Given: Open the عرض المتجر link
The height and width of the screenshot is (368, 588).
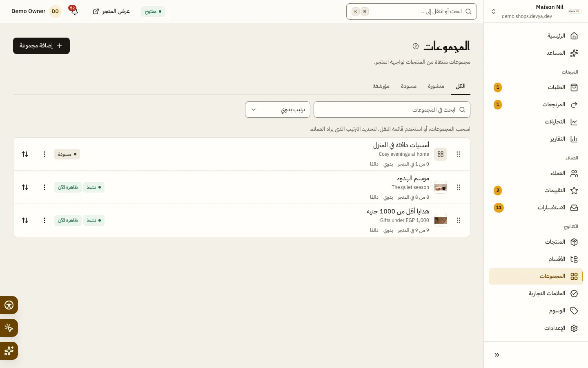Looking at the screenshot, I should 111,11.
